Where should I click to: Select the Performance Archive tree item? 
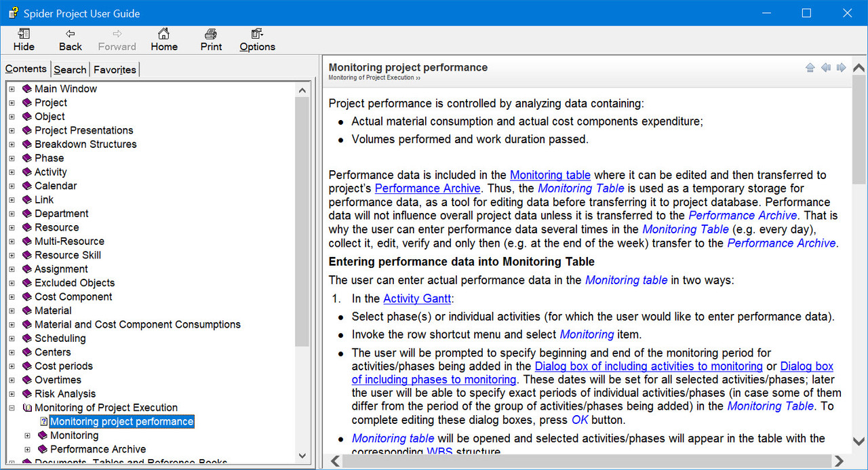[98, 449]
